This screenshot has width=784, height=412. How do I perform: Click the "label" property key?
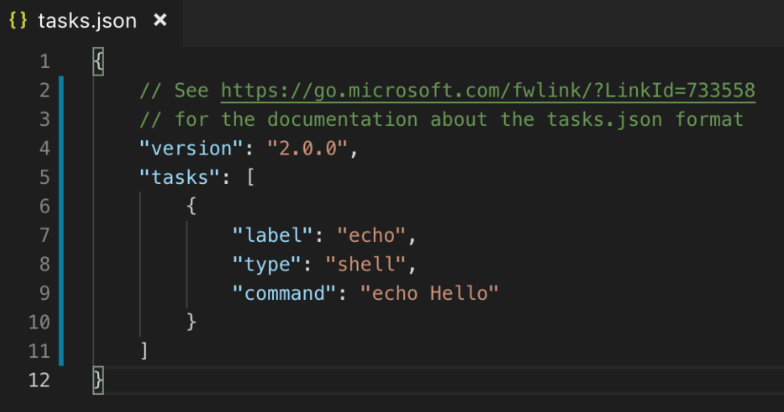pos(272,236)
